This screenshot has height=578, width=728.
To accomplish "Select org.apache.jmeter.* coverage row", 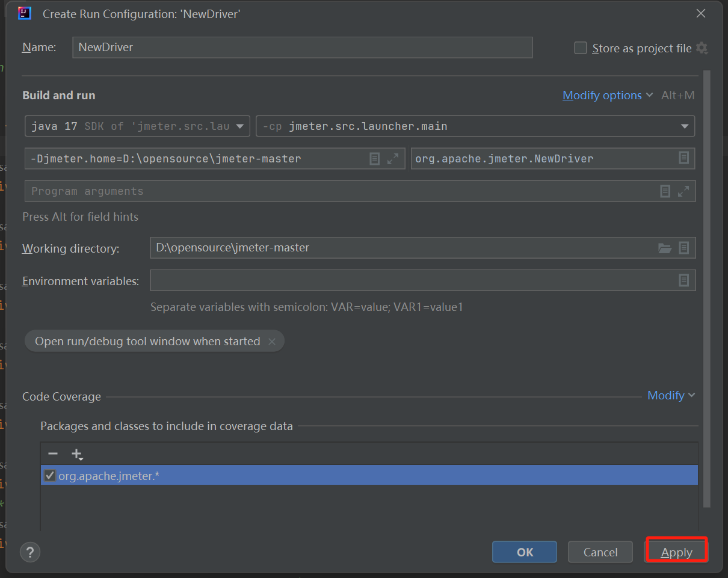I will (x=369, y=475).
